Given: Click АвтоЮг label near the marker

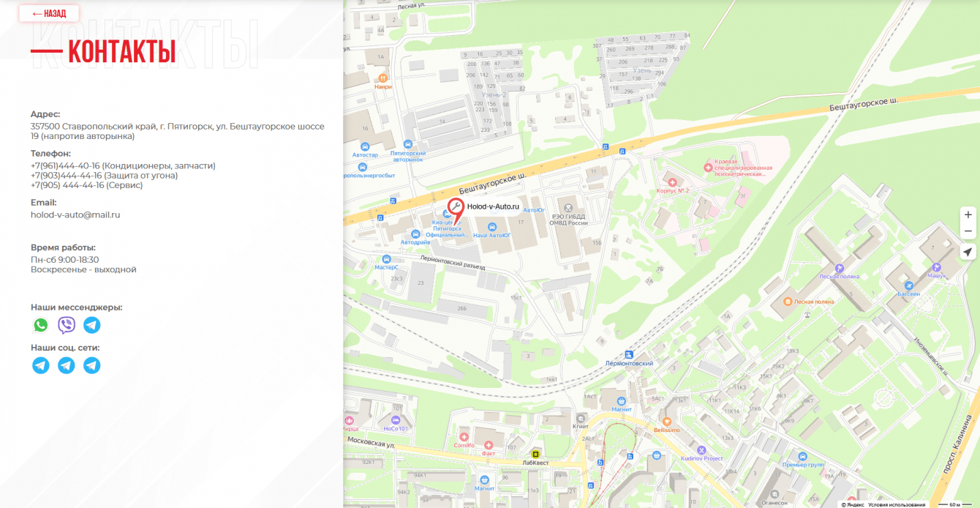Looking at the screenshot, I should click(x=534, y=210).
